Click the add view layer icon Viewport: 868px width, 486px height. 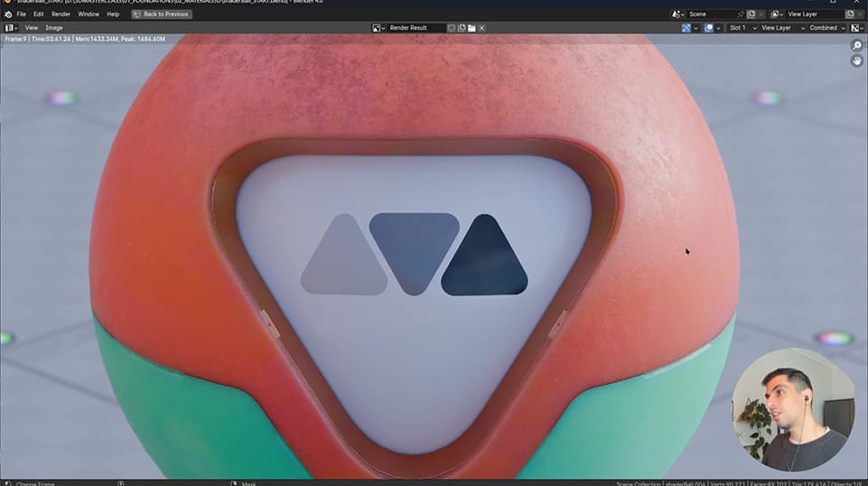pyautogui.click(x=850, y=14)
